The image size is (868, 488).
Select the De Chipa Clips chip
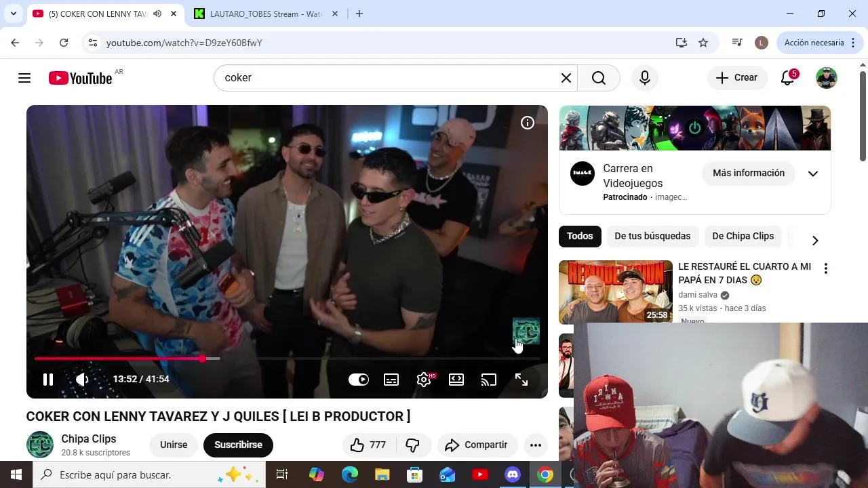[x=743, y=237]
